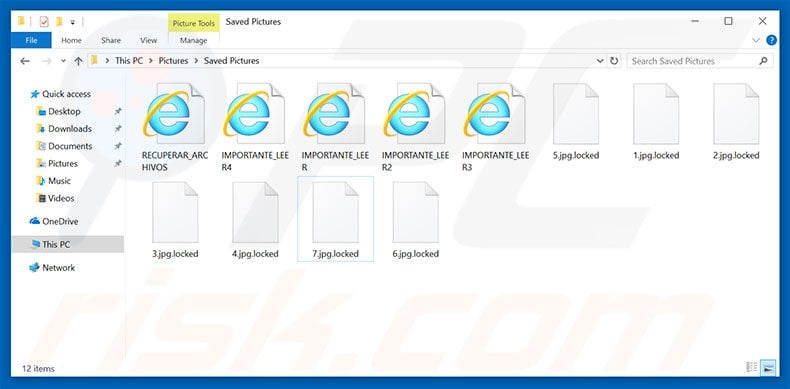Screen dimensions: 790x389
Task: Click the 7.jpg.locked file name
Action: coord(336,253)
